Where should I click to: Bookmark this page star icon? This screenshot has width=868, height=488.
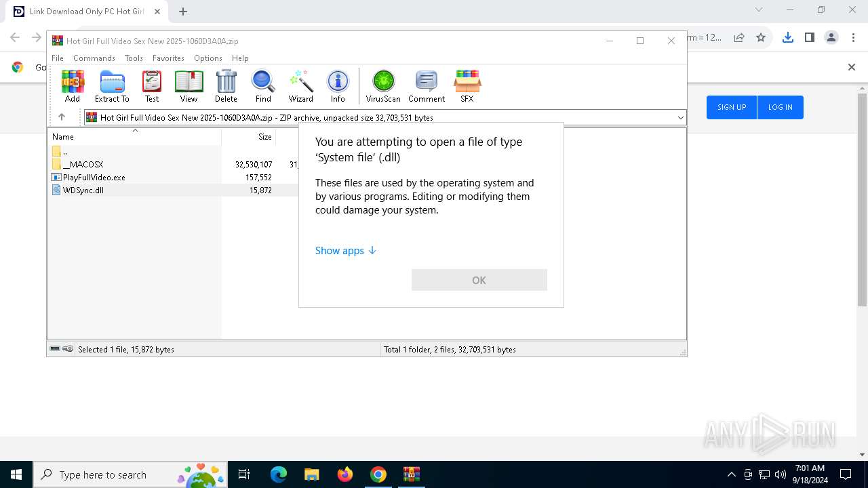[761, 37]
